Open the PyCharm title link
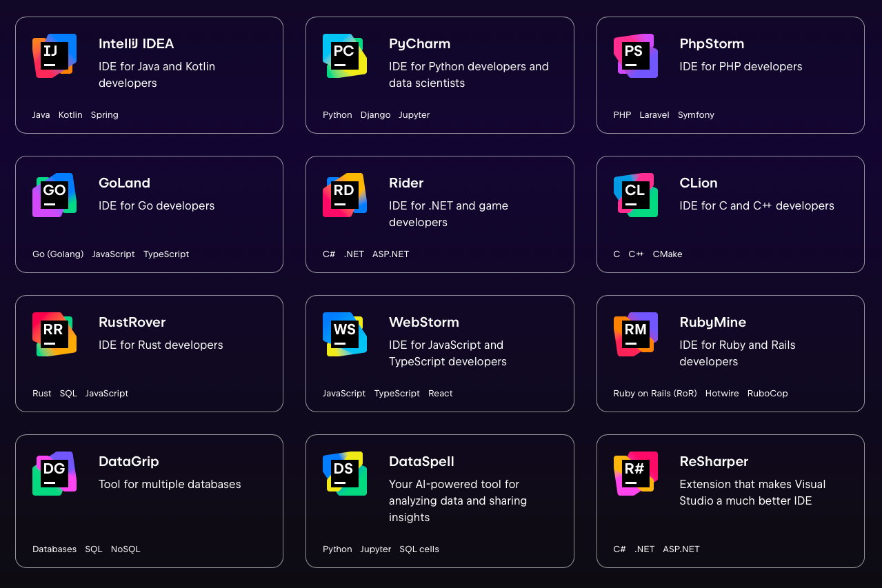Screen dimensions: 882x588 (x=419, y=44)
